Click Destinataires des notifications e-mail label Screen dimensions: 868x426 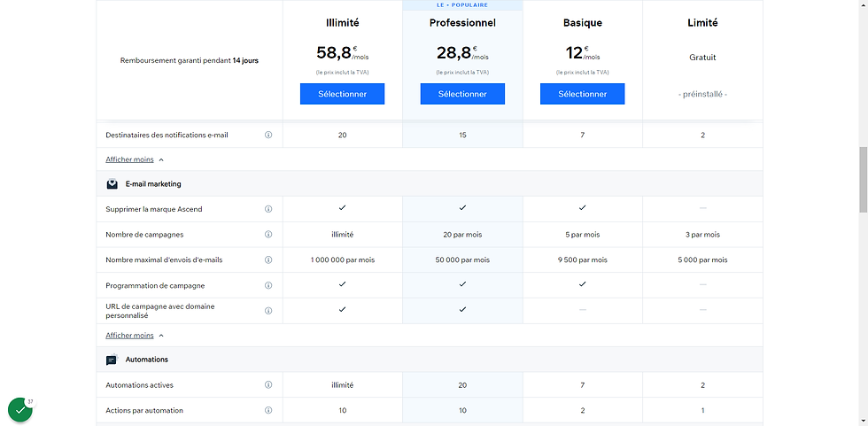pos(167,135)
